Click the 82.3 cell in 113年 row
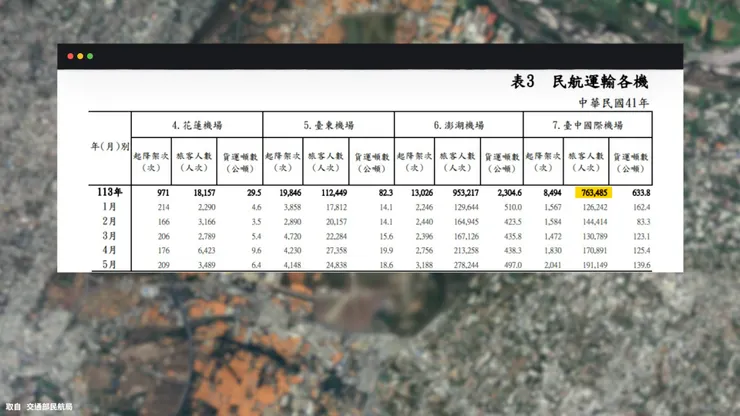This screenshot has width=740, height=416. coord(386,193)
